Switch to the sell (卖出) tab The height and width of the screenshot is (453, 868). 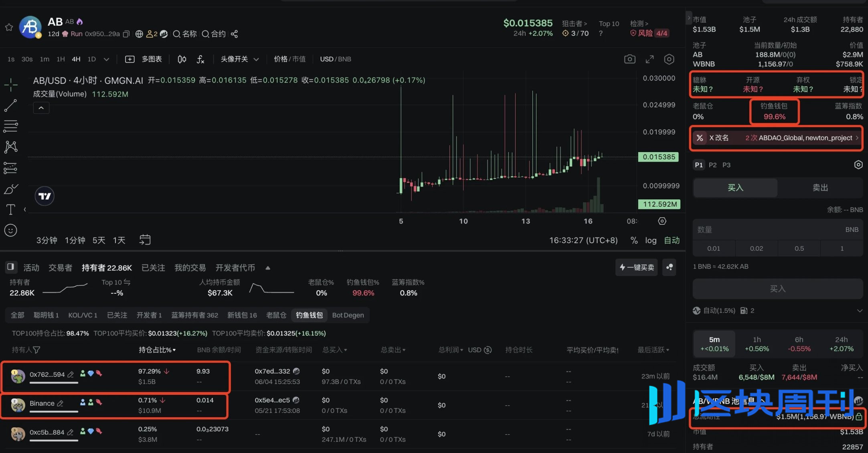coord(820,188)
